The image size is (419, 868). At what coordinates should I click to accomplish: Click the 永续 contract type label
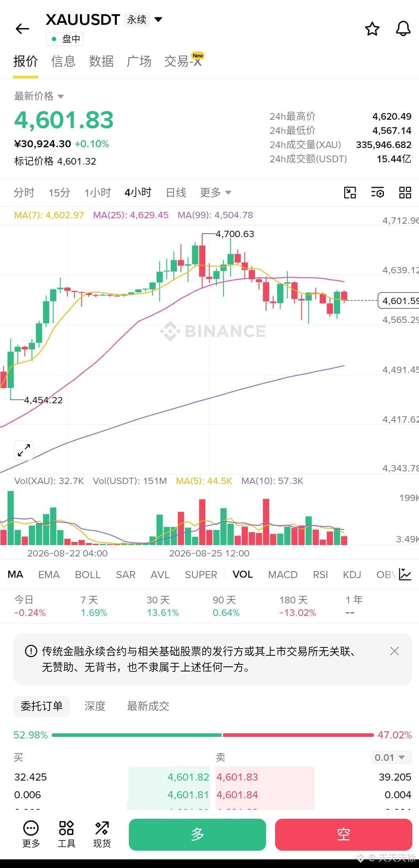tap(137, 19)
